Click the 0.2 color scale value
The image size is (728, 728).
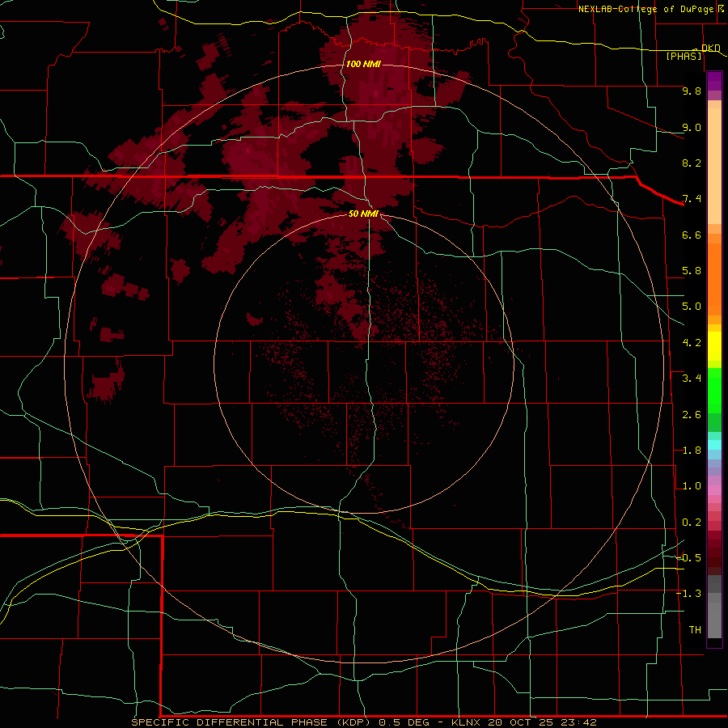[692, 523]
